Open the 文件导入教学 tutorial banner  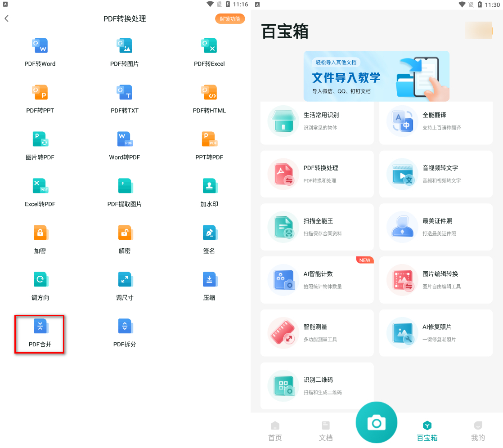pos(376,76)
